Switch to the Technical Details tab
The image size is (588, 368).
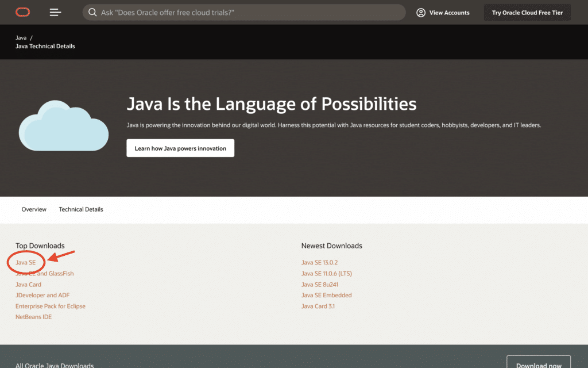[81, 209]
